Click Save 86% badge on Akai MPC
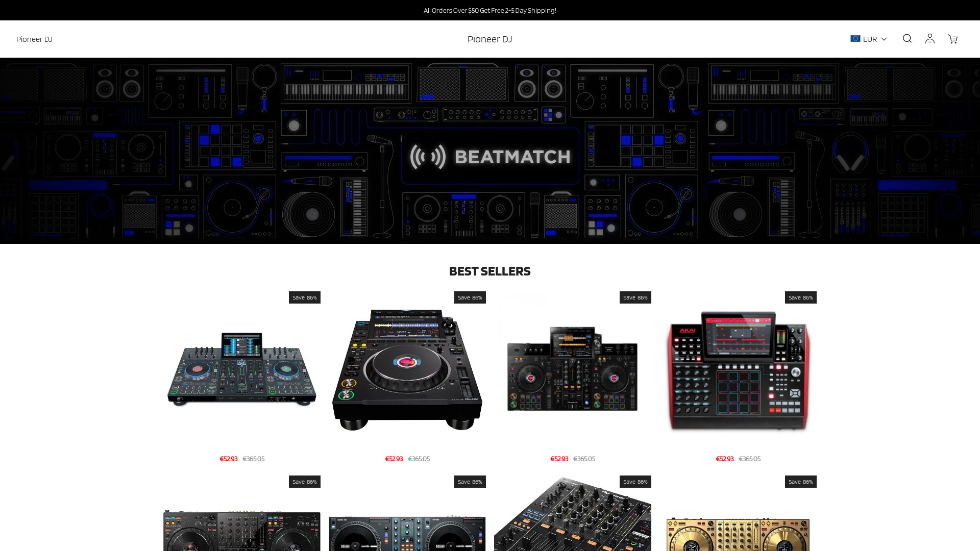 801,297
